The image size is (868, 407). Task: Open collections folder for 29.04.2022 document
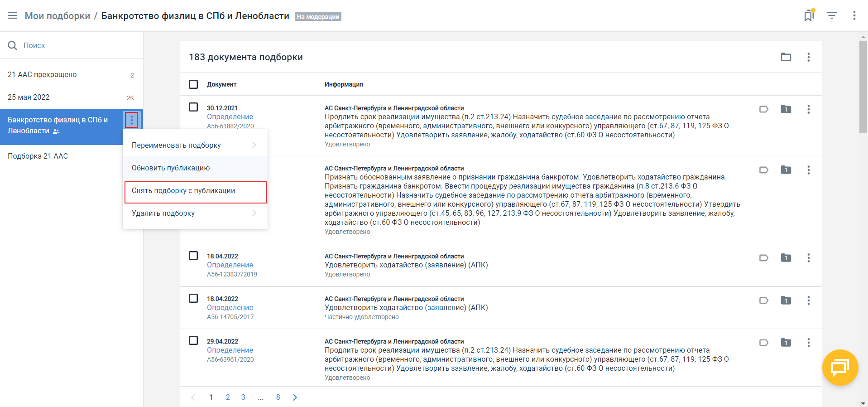pos(786,343)
